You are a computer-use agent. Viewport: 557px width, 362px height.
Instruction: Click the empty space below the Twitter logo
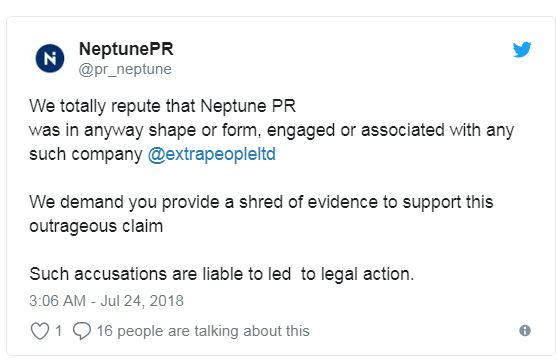[x=521, y=82]
